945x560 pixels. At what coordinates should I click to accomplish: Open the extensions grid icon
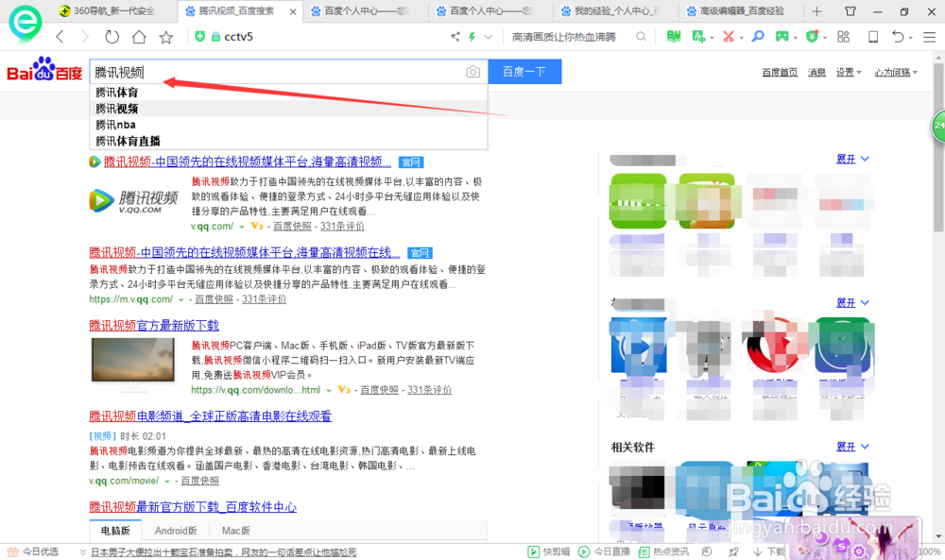(843, 37)
